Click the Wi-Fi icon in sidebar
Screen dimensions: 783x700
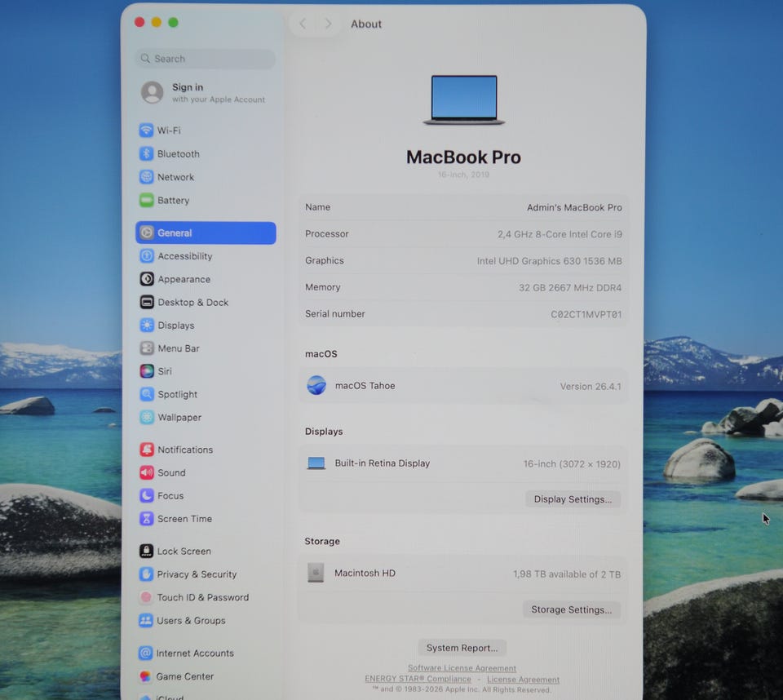(146, 131)
